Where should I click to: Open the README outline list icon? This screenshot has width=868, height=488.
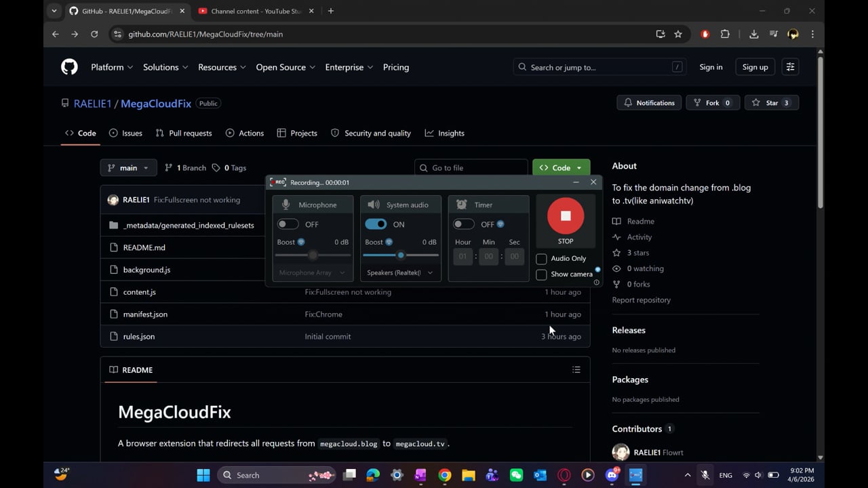(576, 370)
